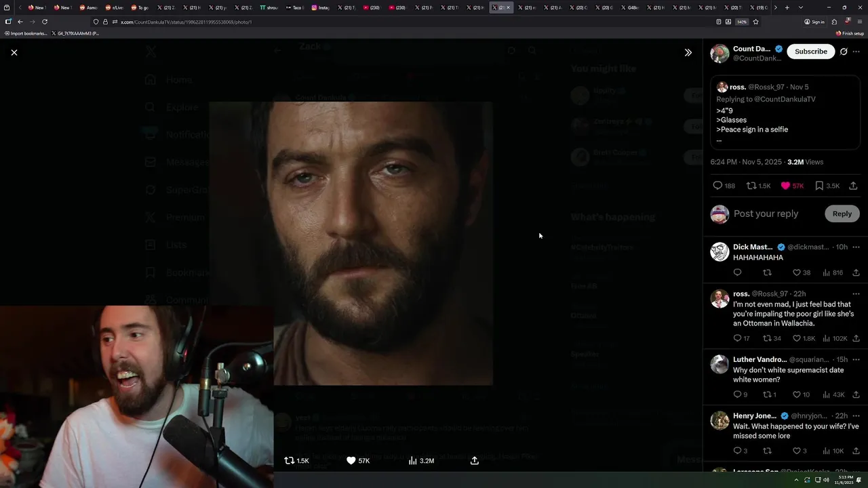This screenshot has height=488, width=868.
Task: Open Luther Vandro's profile name link
Action: tap(759, 359)
